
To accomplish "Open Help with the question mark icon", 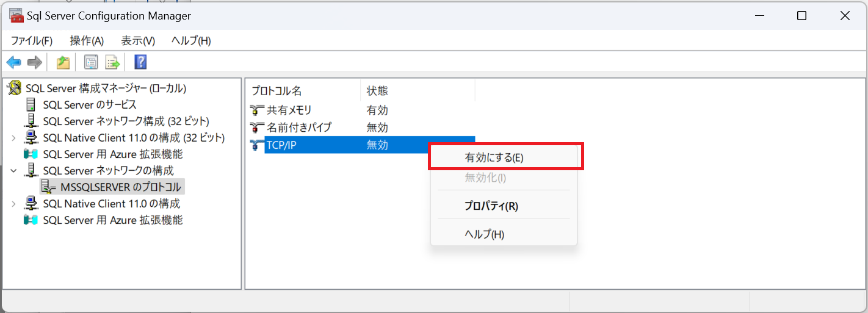I will coord(140,62).
